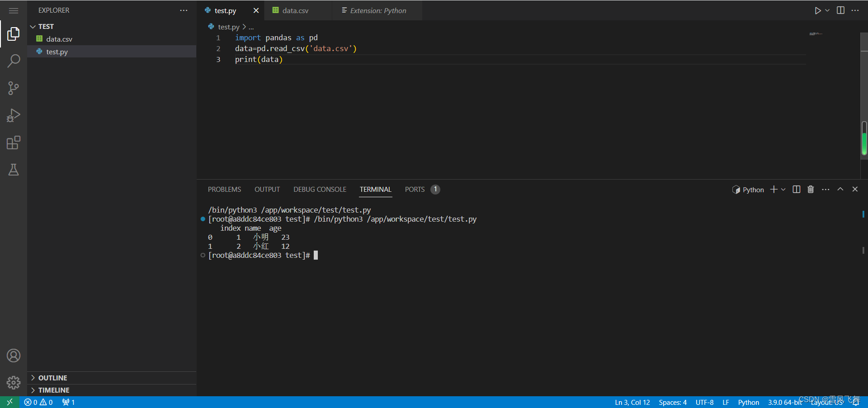Toggle Explorer view via files icon
Viewport: 868px width, 408px height.
[x=14, y=33]
